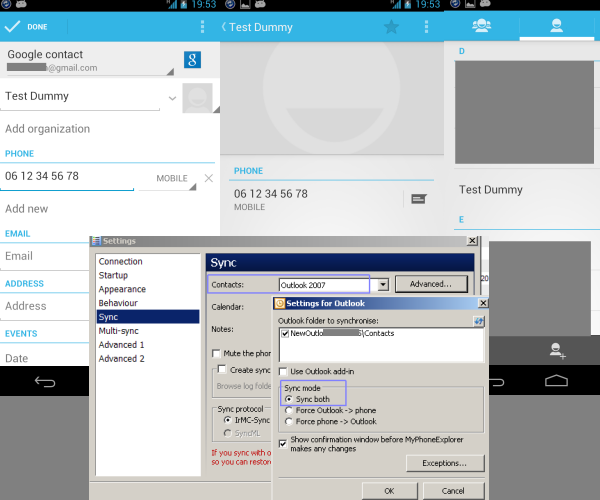
Task: Refresh Outlook folder list icon
Action: (479, 321)
